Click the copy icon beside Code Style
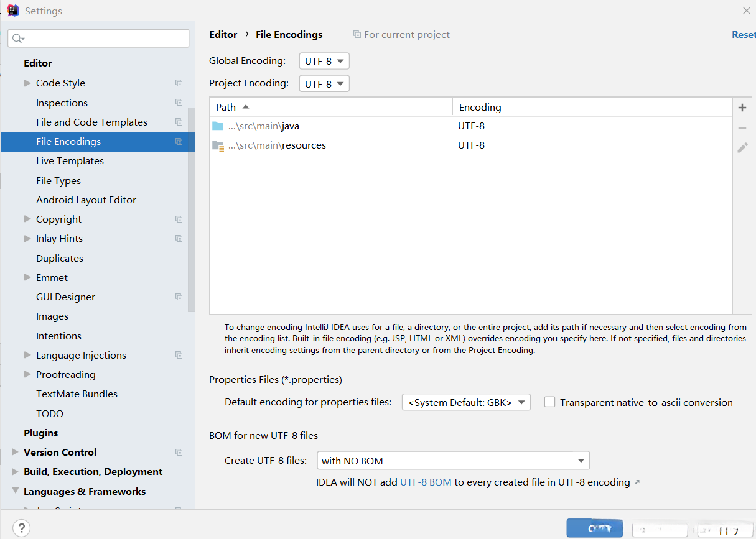Image resolution: width=756 pixels, height=539 pixels. (179, 83)
